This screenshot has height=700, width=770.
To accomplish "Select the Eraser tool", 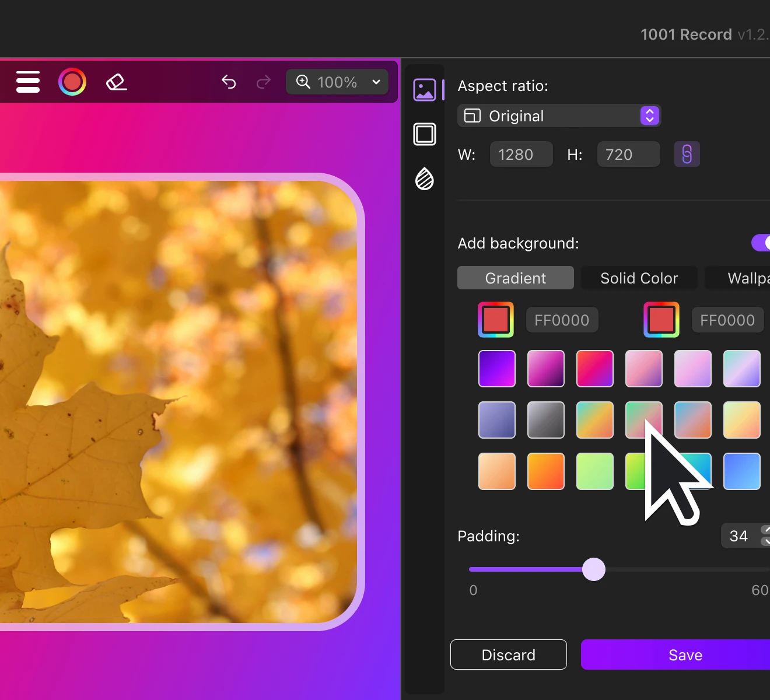I will point(116,82).
